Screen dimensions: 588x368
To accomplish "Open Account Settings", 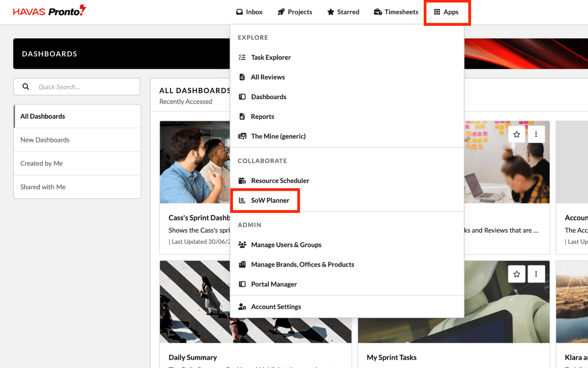I will tap(347, 307).
